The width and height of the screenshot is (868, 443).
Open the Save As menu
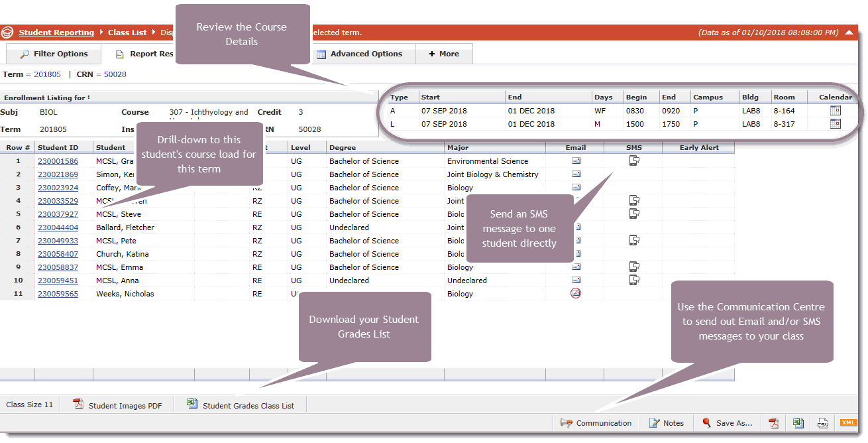pyautogui.click(x=728, y=423)
